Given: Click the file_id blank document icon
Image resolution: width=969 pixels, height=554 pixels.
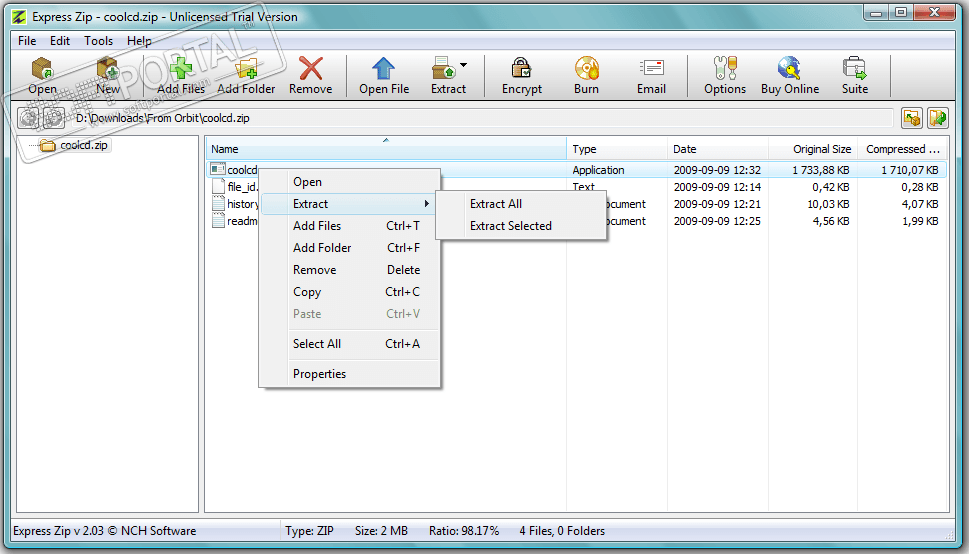Looking at the screenshot, I should coord(218,187).
